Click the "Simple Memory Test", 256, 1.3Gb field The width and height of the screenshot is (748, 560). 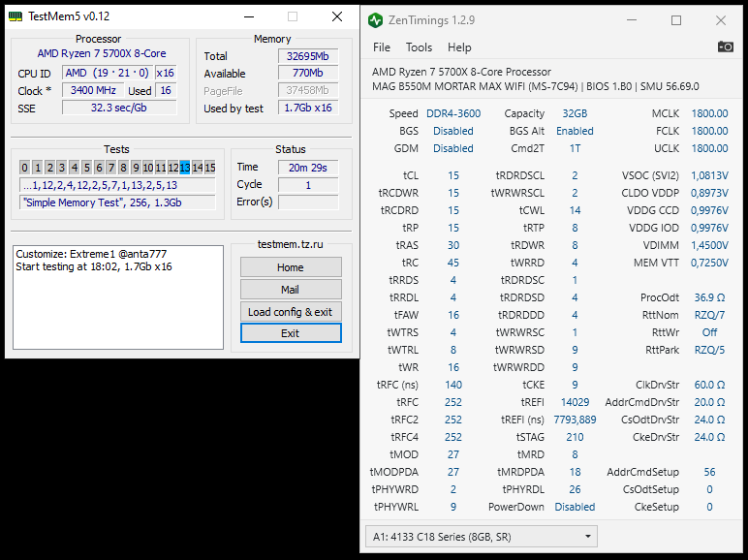[x=117, y=202]
